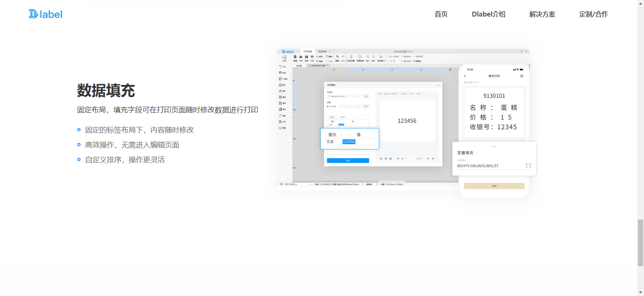Open the 首页 navigation item
The image size is (644, 296).
pyautogui.click(x=441, y=14)
